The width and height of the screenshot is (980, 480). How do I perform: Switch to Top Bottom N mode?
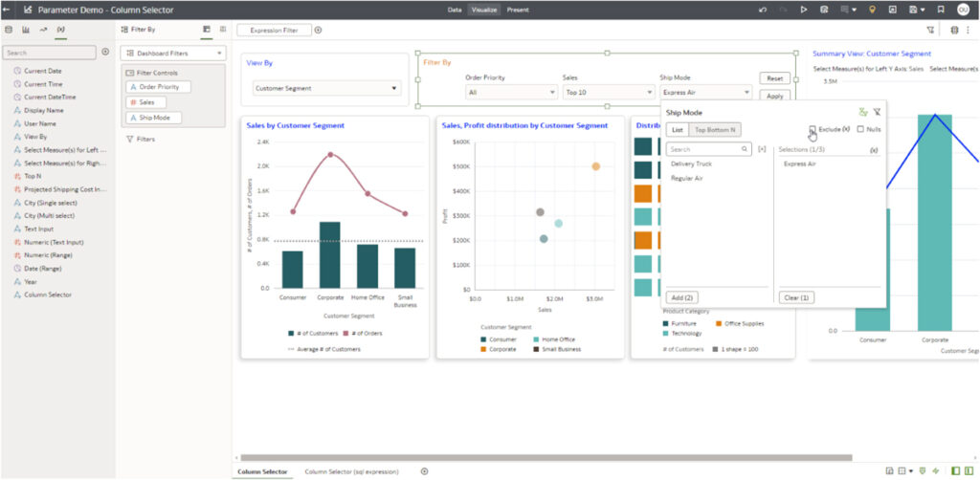pos(715,129)
